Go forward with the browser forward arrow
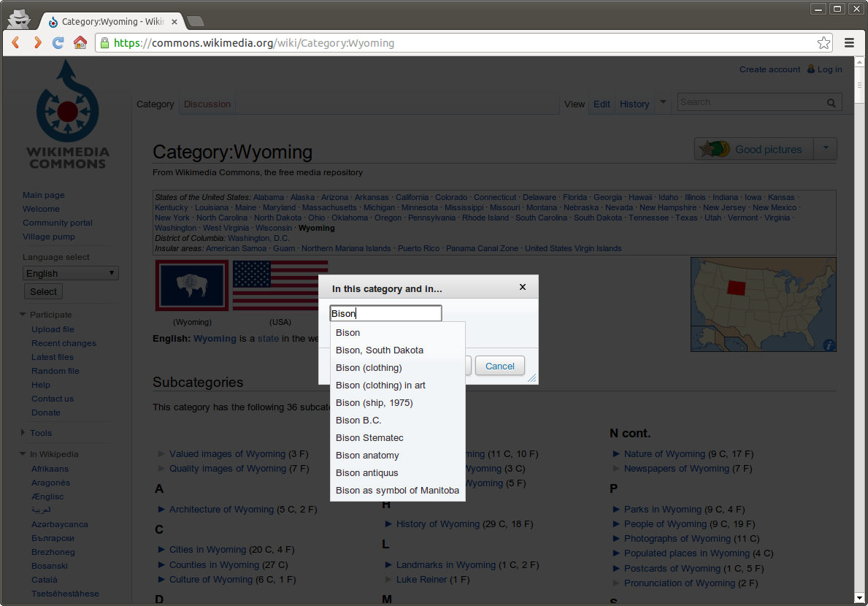Image resolution: width=868 pixels, height=606 pixels. point(37,42)
